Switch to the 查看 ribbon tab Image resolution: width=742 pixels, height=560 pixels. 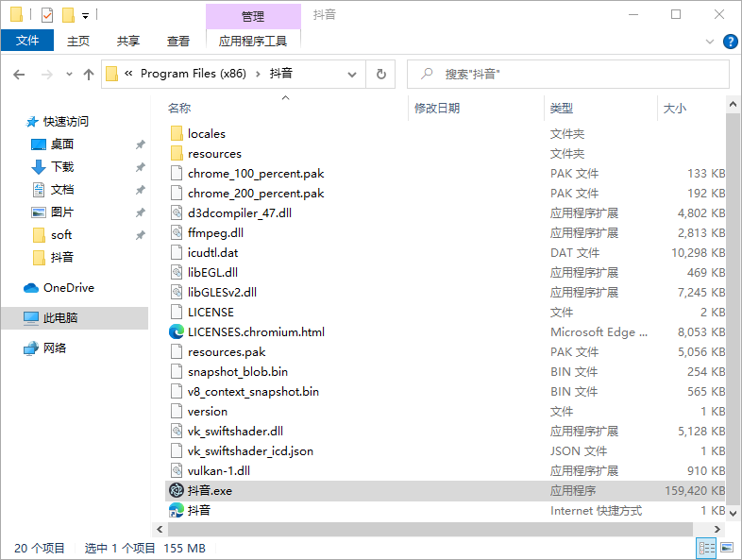pyautogui.click(x=178, y=42)
